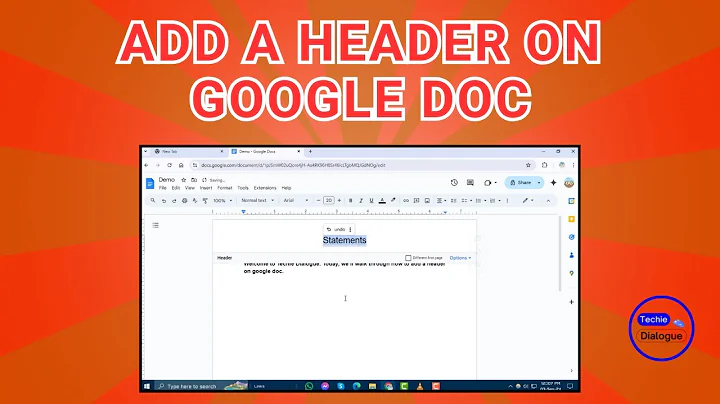Search menus with the magnifier icon
The width and height of the screenshot is (720, 404).
(x=153, y=201)
